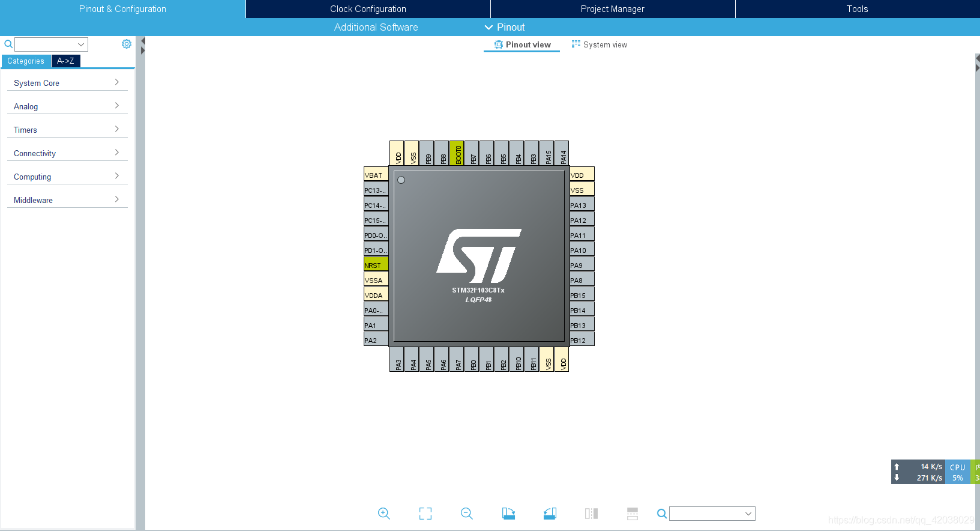Click pin PA8 on the chip

coord(582,279)
